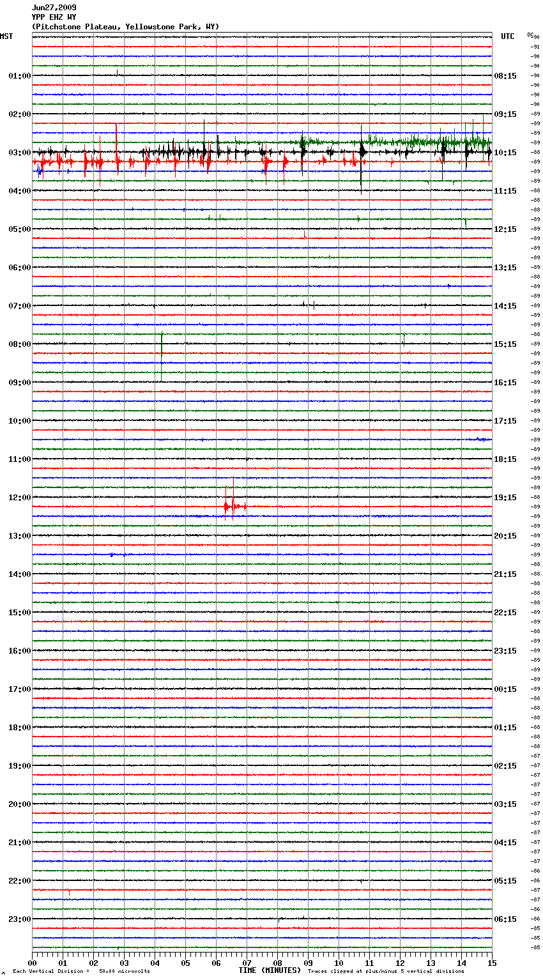Select the 08:00 MST time label
The height and width of the screenshot is (980, 543).
click(20, 344)
